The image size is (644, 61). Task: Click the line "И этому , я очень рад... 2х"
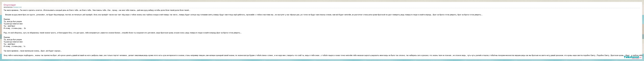(x=15, y=28)
